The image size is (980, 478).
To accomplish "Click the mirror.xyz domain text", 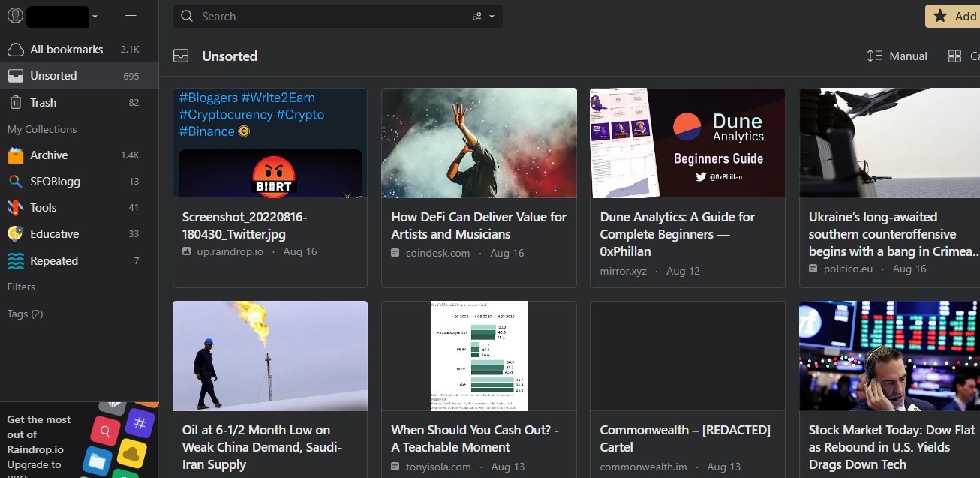I will click(x=623, y=270).
